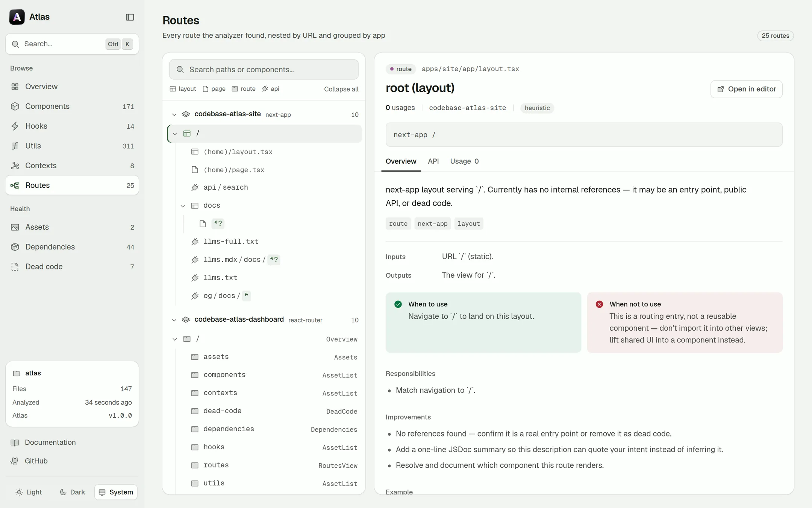Click the page icon beside (home)/page.tsx

(x=195, y=170)
